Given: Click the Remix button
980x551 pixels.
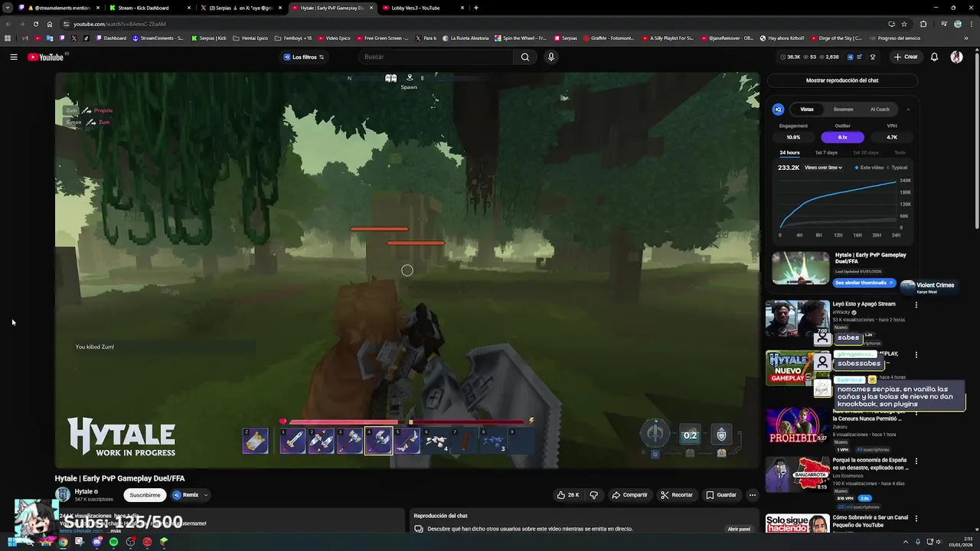Looking at the screenshot, I should click(185, 495).
